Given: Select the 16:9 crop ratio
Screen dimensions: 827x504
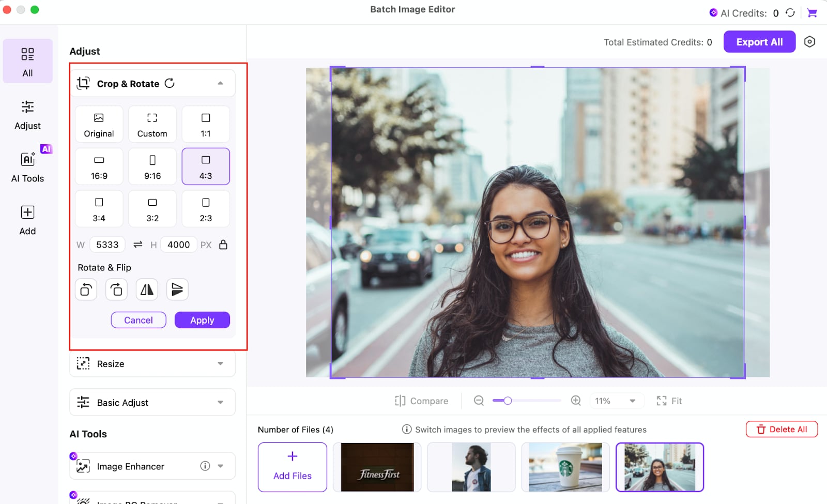Looking at the screenshot, I should (x=99, y=166).
